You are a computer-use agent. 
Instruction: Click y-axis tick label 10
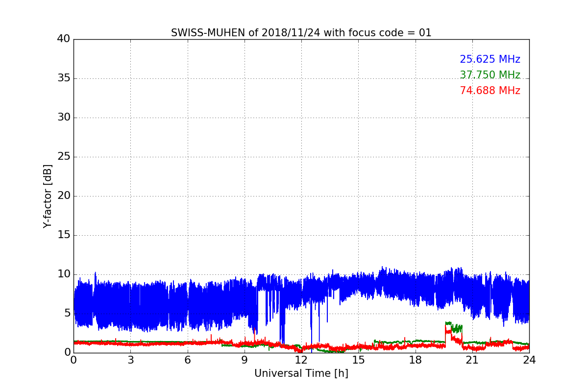[x=64, y=274]
